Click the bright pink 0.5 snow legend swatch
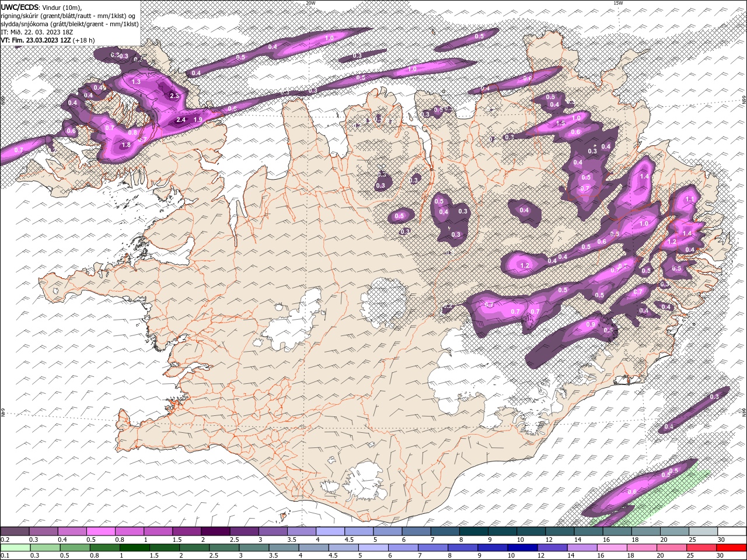This screenshot has width=747, height=560. 100,531
